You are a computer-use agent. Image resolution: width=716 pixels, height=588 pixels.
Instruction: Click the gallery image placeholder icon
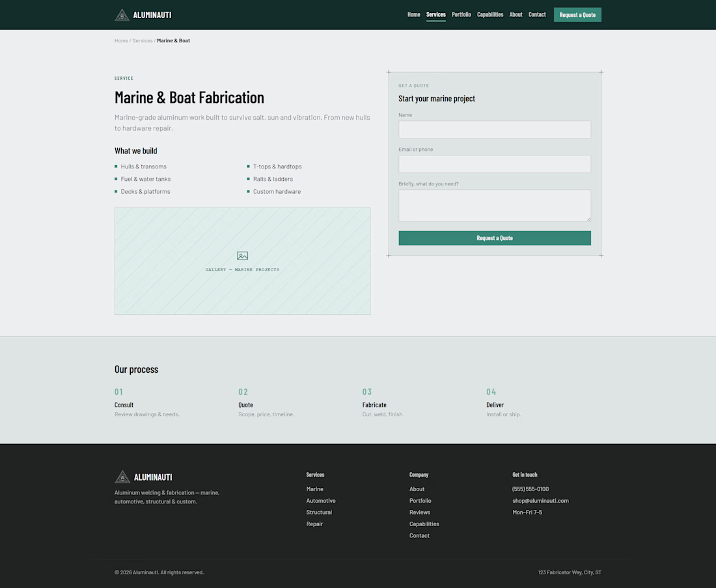click(243, 256)
